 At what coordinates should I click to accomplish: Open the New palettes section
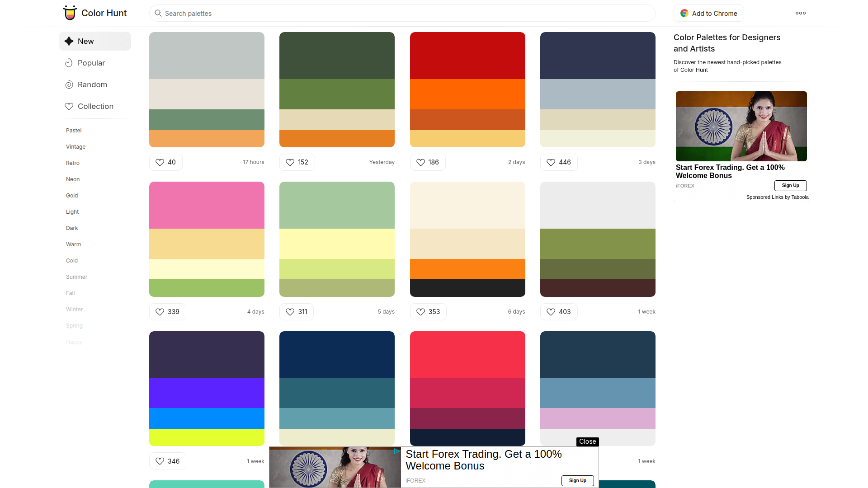tap(95, 41)
